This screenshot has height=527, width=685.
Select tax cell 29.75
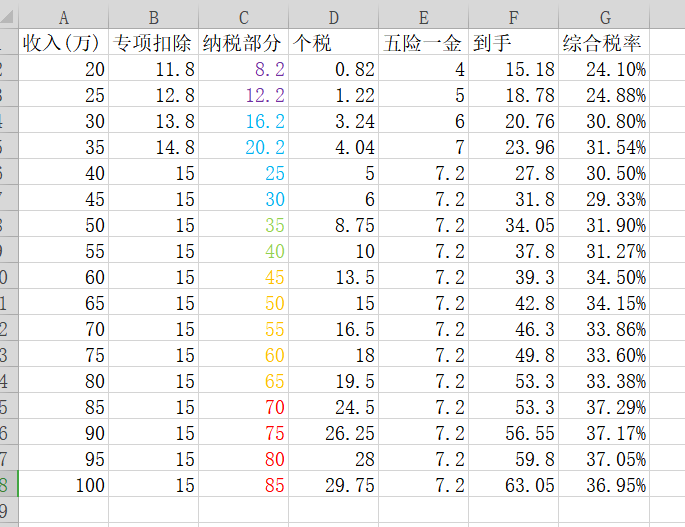tap(333, 484)
